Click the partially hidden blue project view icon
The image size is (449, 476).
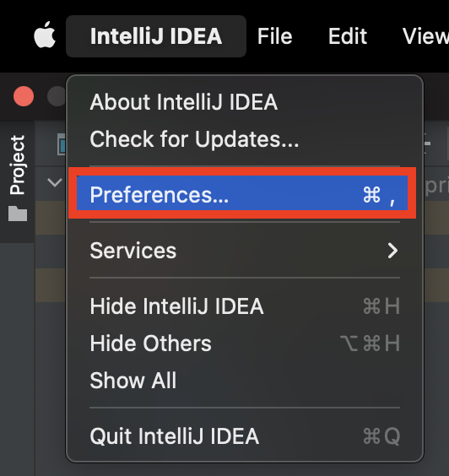pyautogui.click(x=62, y=144)
